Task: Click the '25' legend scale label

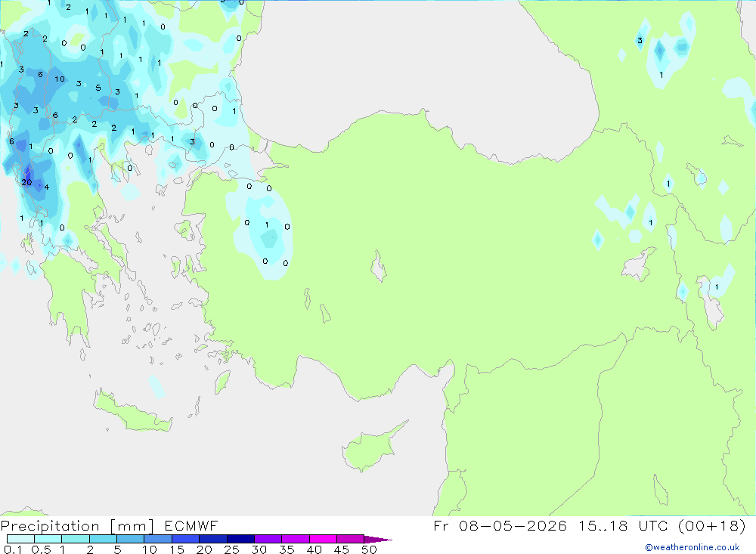Action: click(231, 549)
